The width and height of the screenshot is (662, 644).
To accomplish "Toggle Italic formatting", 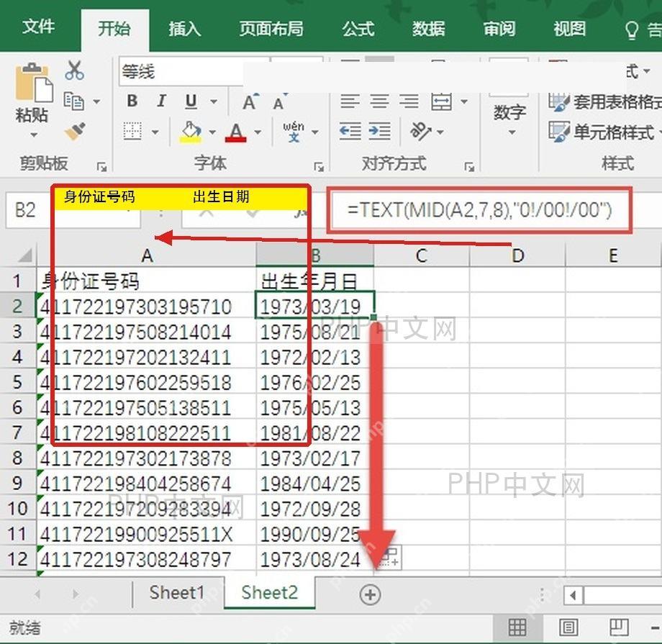I will (161, 101).
